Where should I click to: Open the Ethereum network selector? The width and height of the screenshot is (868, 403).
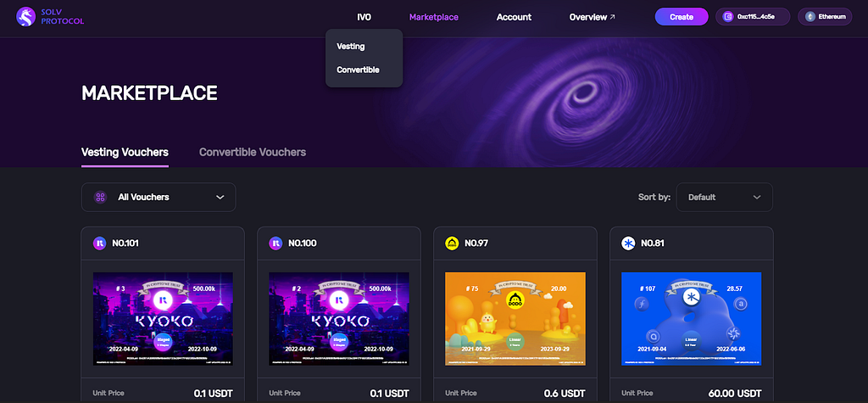[824, 17]
